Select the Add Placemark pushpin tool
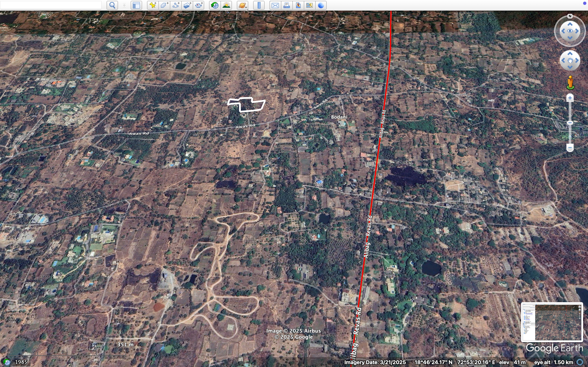This screenshot has height=367, width=588. point(152,5)
